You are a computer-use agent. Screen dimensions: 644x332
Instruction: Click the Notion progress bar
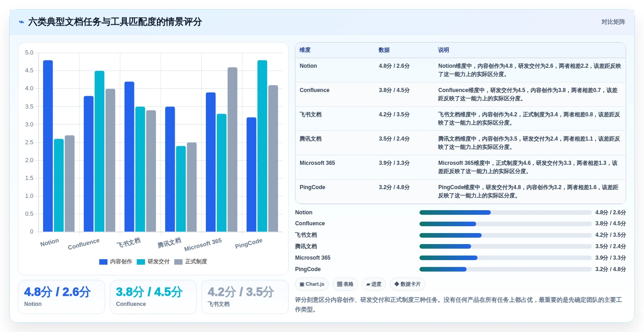(505, 212)
